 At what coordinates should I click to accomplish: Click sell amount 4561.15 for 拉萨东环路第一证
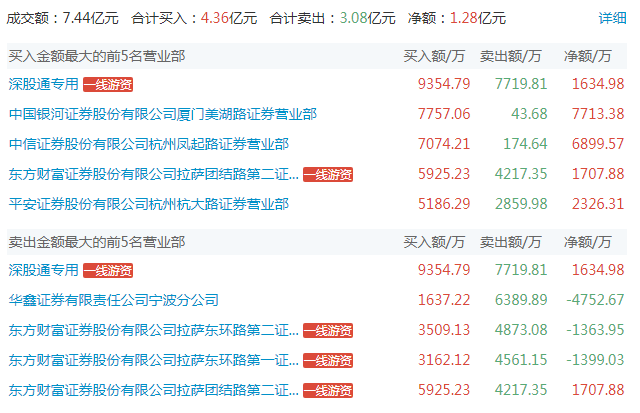point(521,360)
